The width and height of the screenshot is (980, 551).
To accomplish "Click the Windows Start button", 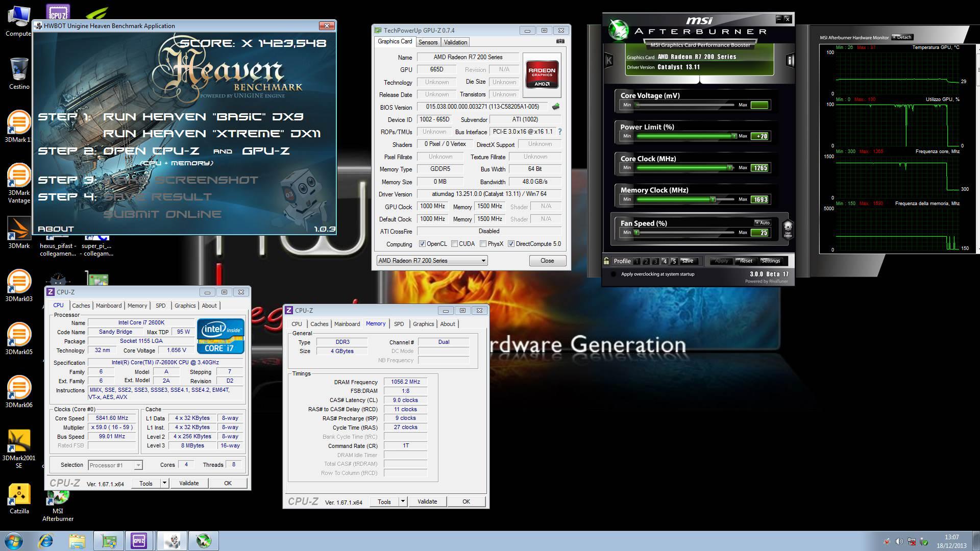I will click(x=14, y=541).
